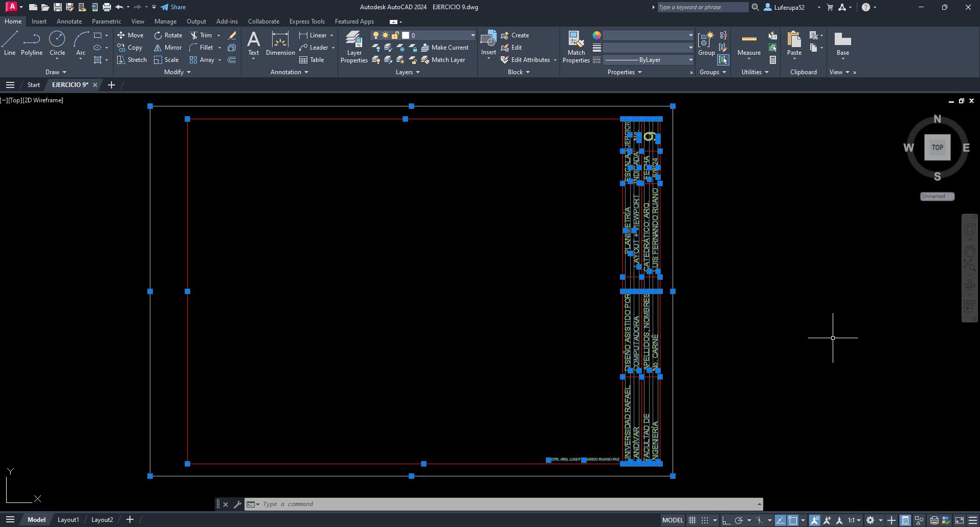The width and height of the screenshot is (980, 527).
Task: Click the Group tool
Action: click(x=706, y=43)
